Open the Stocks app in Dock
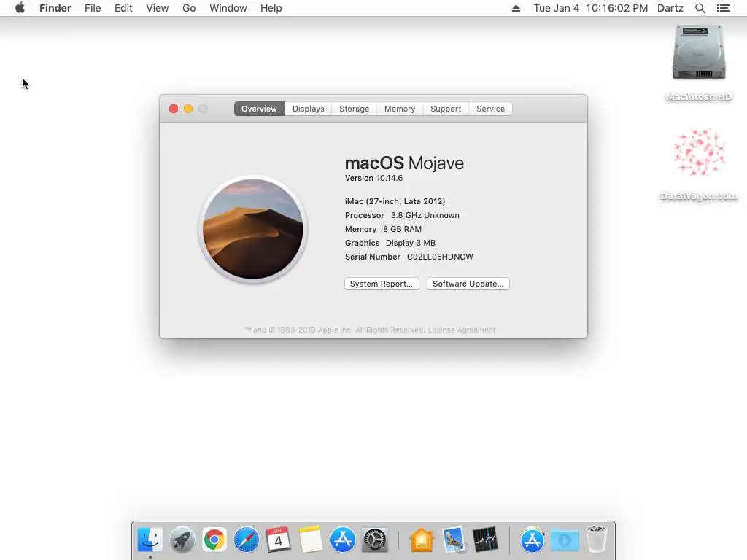Screen dimensions: 747x560 [485, 540]
